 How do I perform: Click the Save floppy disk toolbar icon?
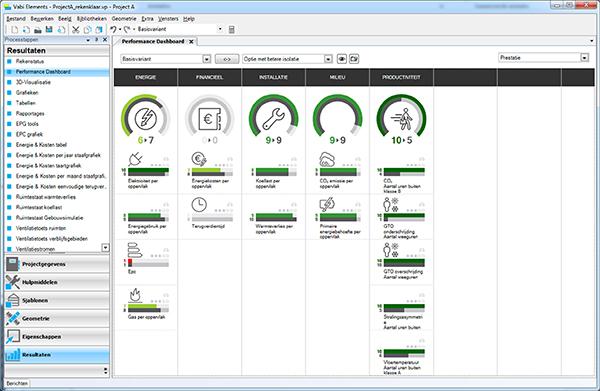49,29
